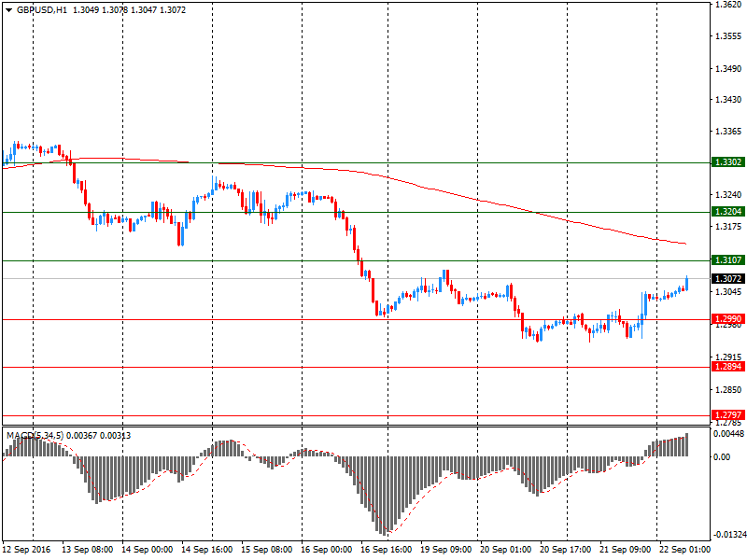The height and width of the screenshot is (560, 747).
Task: Click the 20 Sep 01:00 time label
Action: point(505,550)
